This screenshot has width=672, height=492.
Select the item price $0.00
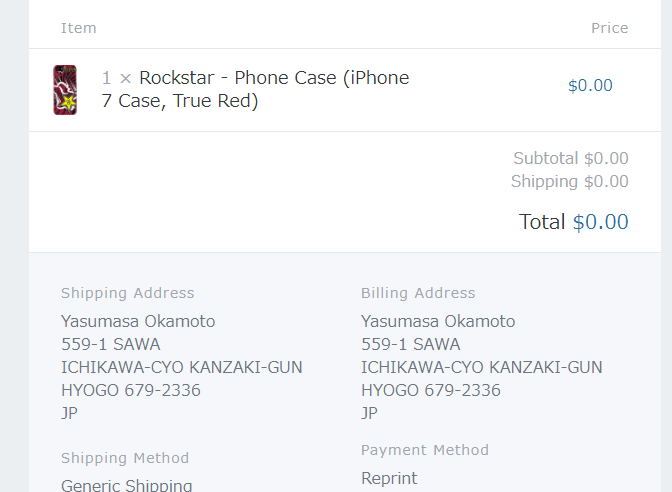590,85
